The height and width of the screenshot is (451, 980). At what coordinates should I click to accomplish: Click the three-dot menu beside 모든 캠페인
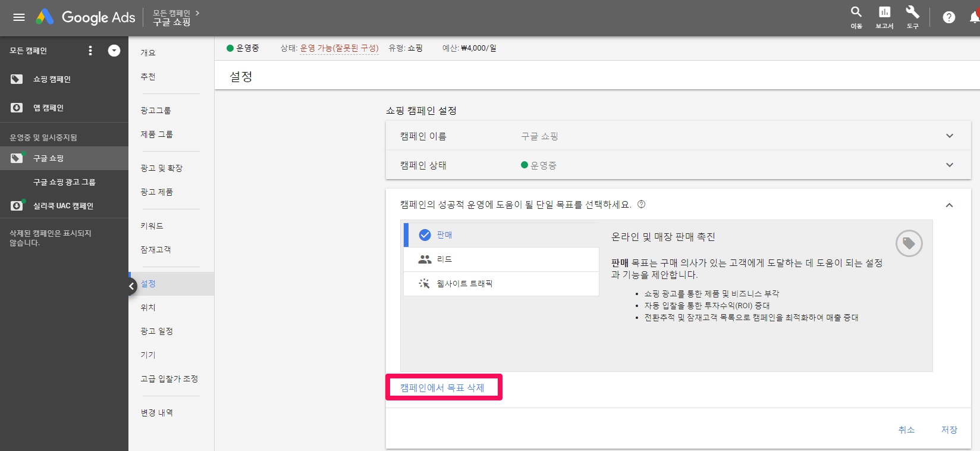coord(90,51)
